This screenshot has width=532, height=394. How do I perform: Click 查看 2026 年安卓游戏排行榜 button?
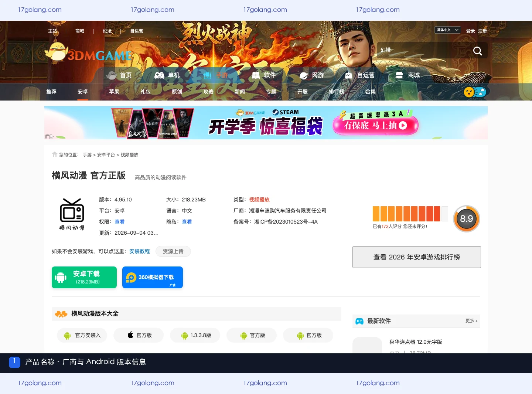pos(417,257)
